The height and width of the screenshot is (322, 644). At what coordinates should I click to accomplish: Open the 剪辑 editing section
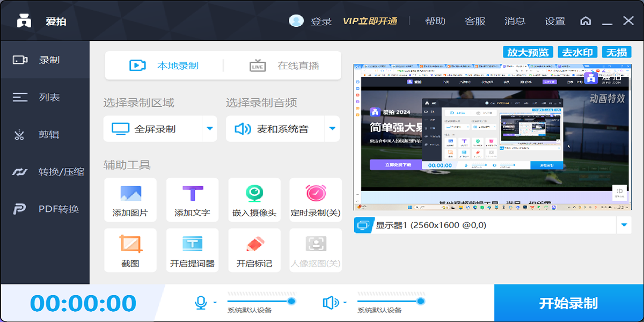[x=45, y=135]
